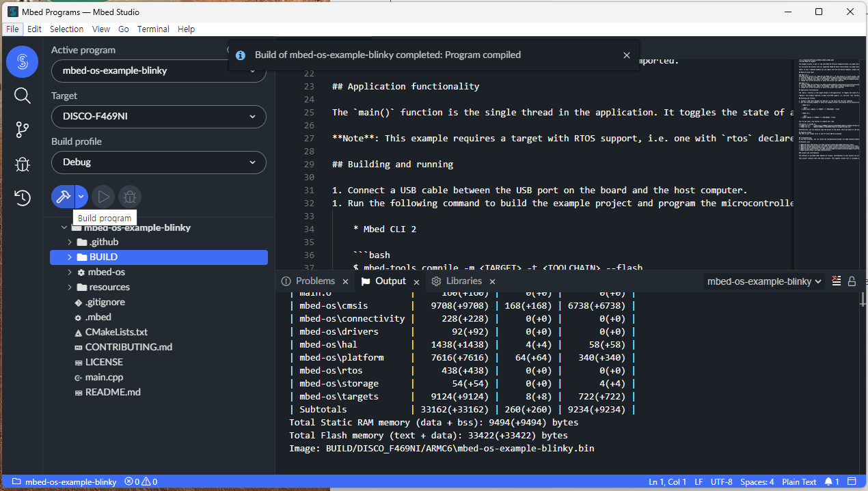Open the Debug sidebar view with the bug icon

pyautogui.click(x=22, y=164)
